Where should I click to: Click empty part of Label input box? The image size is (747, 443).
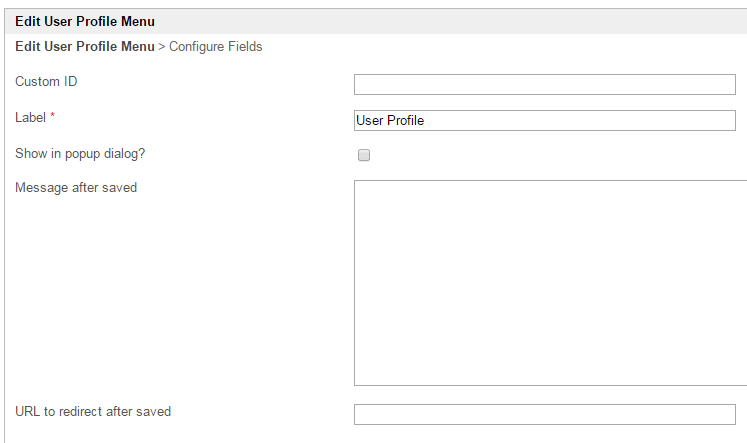600,120
